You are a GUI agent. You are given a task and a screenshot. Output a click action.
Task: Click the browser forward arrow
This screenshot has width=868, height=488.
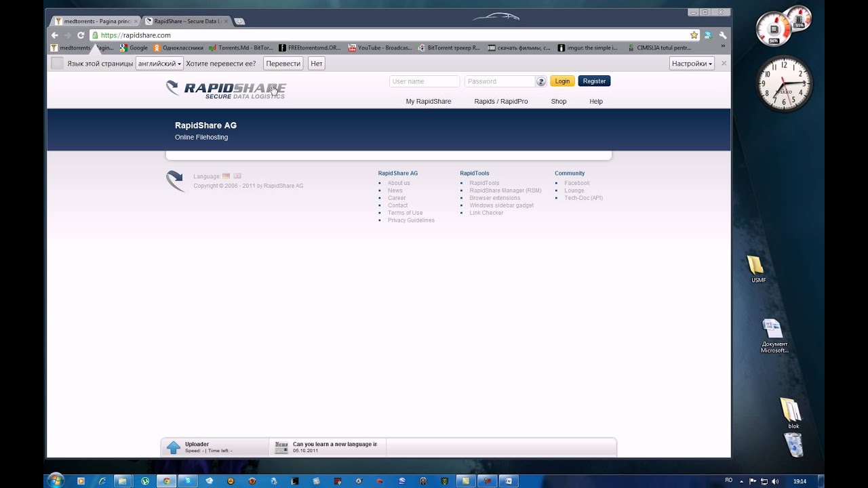68,35
